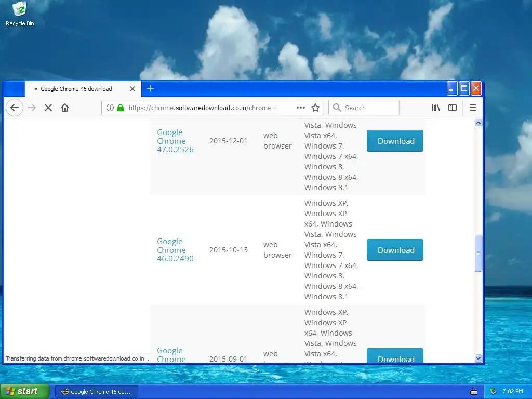The image size is (532, 399).
Task: Close the Google Chrome 46 download tab
Action: pyautogui.click(x=132, y=89)
